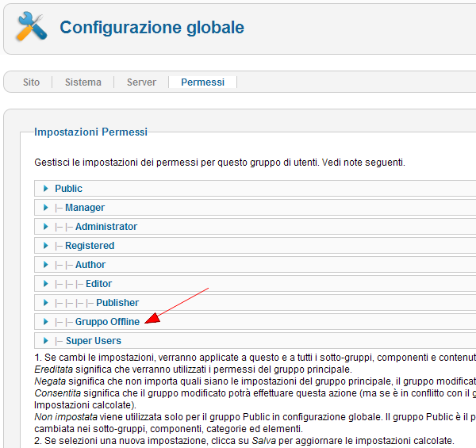Click the word Salva in note 2
The image size is (476, 448).
(x=264, y=441)
